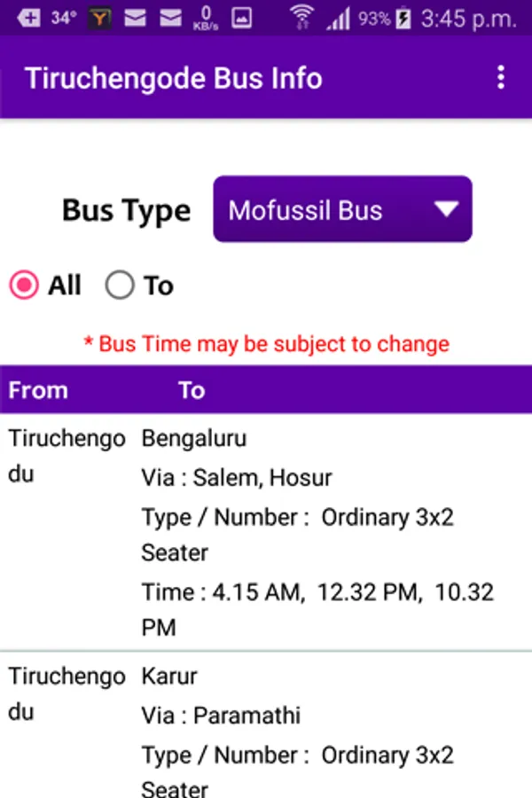Tap the orange Y app notification icon
The height and width of the screenshot is (798, 532).
100,19
